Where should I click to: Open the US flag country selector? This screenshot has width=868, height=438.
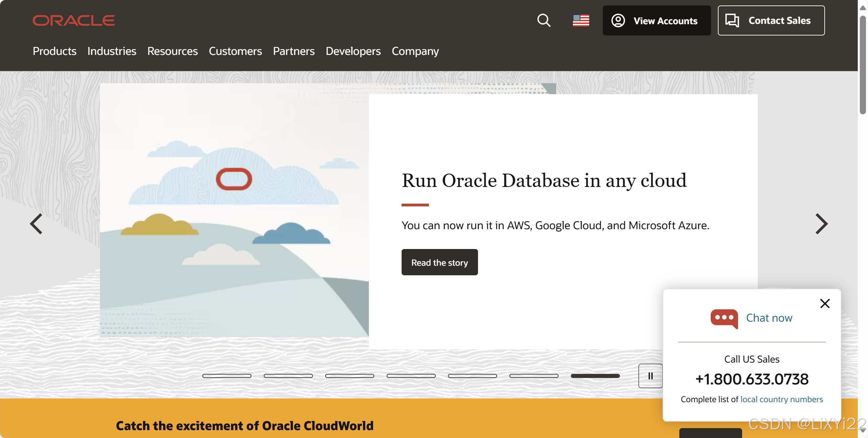581,20
